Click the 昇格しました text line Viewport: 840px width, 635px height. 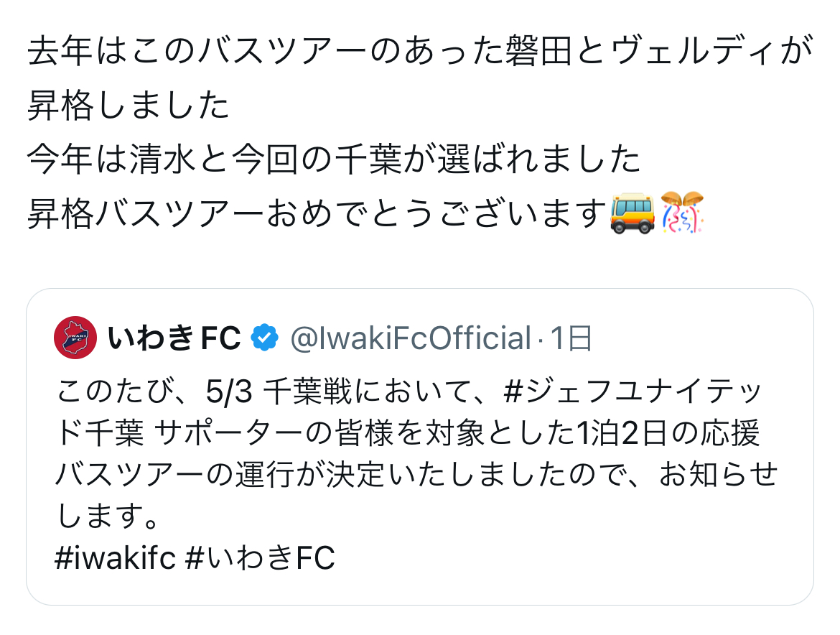point(128,105)
